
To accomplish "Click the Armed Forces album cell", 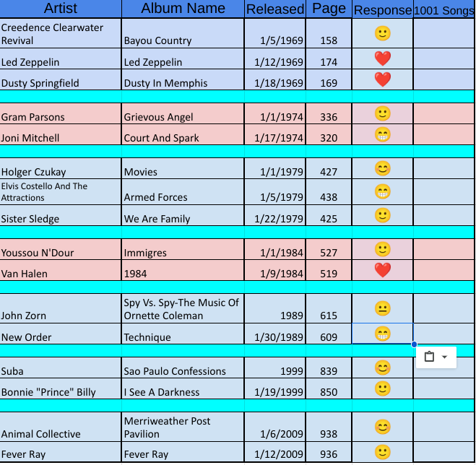I will pyautogui.click(x=183, y=191).
